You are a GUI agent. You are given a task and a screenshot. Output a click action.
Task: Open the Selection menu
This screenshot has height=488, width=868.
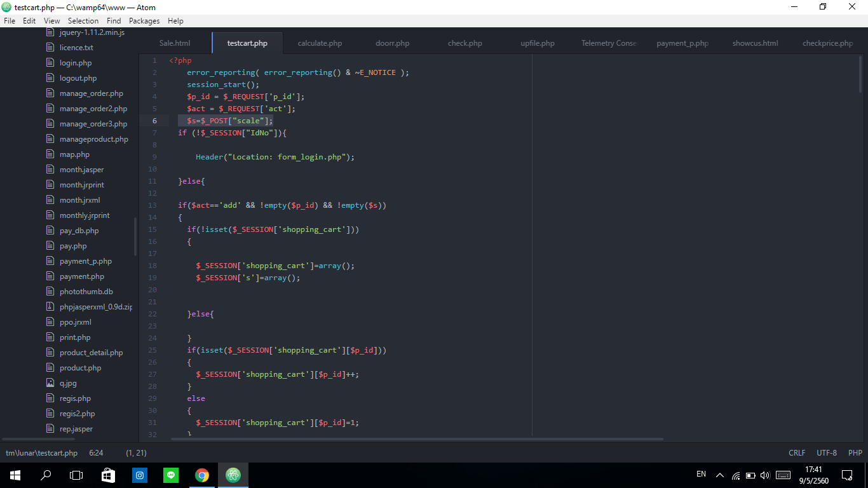point(83,21)
